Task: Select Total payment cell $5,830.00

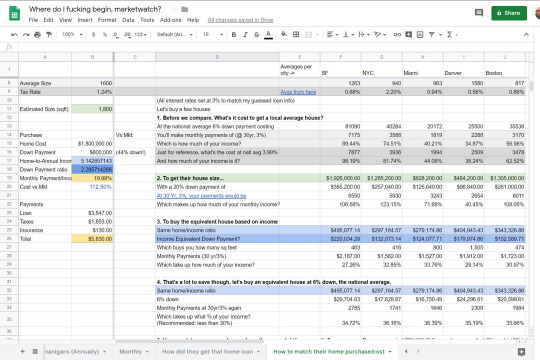Action: (x=92, y=239)
